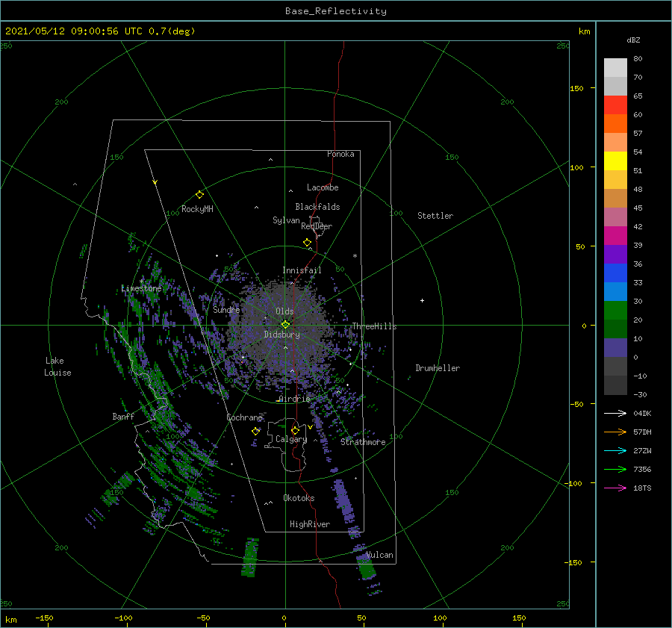Click the Drumheller label
Viewport: 672px width, 628px height.
(x=438, y=368)
